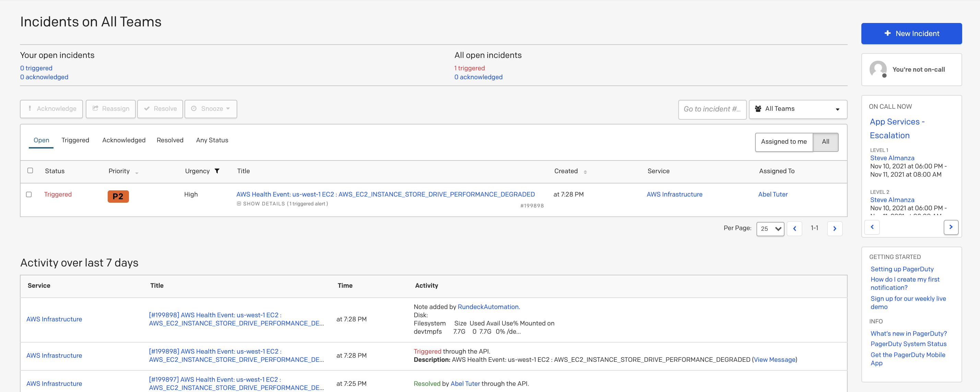Click your '0 acknowledged' link
980x392 pixels.
pyautogui.click(x=44, y=77)
